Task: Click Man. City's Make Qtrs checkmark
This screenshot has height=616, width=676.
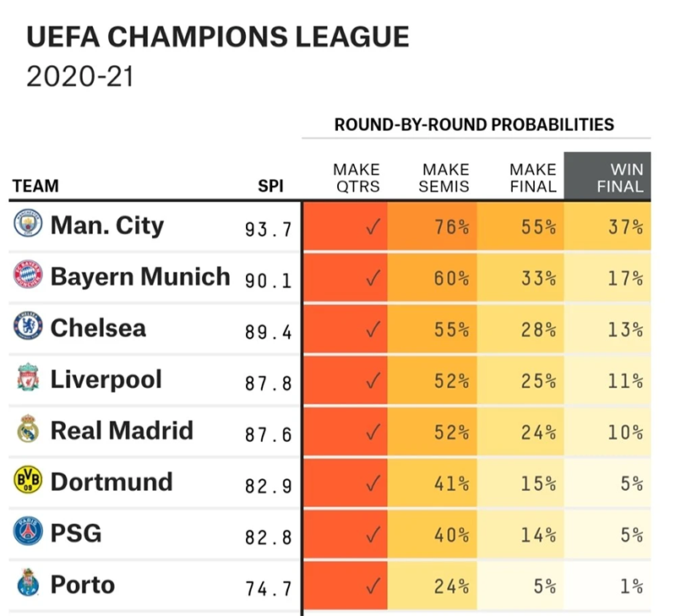Action: (x=373, y=226)
